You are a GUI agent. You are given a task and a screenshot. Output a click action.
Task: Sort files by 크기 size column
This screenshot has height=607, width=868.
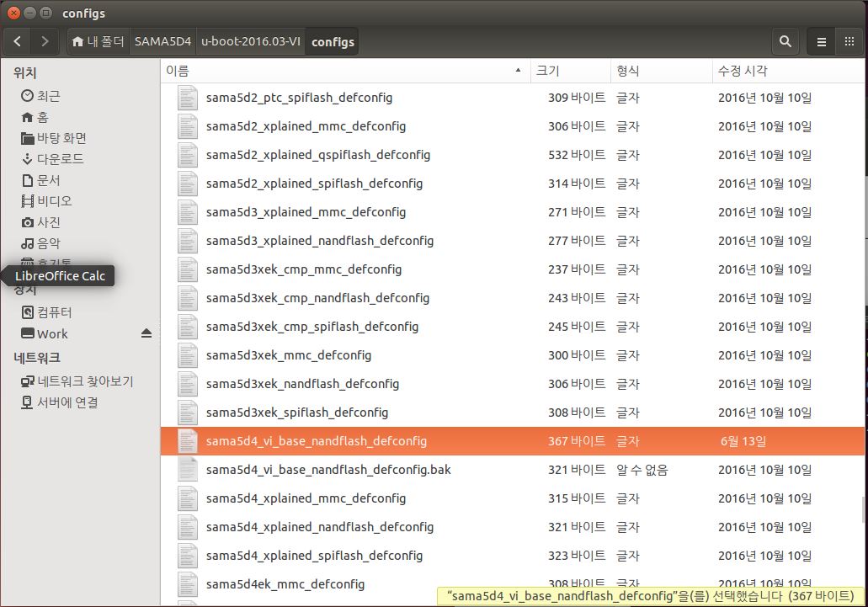click(x=548, y=71)
